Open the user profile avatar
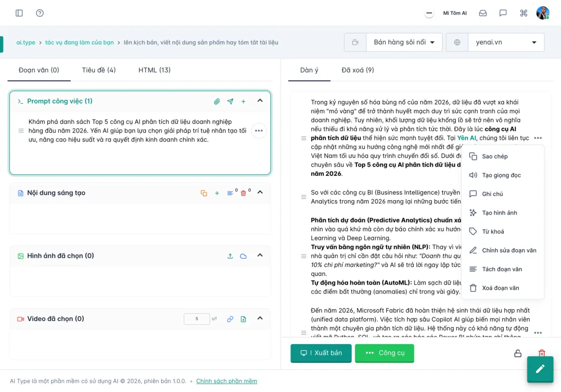This screenshot has width=561, height=392. tap(542, 13)
